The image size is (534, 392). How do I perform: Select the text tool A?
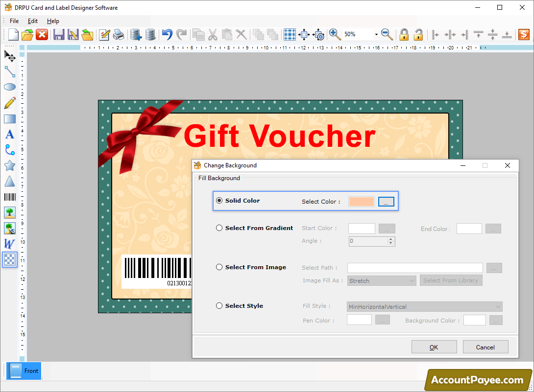pos(9,135)
